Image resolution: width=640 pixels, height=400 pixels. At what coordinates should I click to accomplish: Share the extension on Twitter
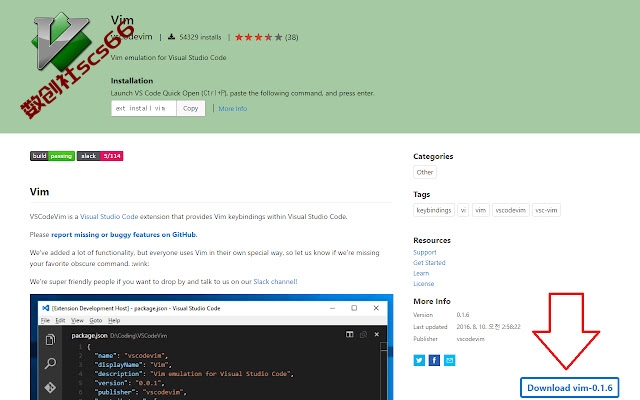point(419,360)
